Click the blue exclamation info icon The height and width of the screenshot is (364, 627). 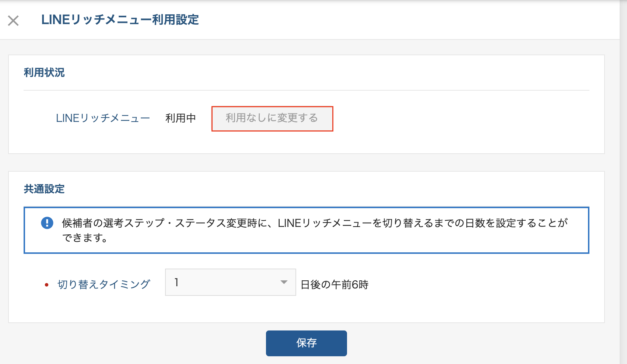coord(47,223)
